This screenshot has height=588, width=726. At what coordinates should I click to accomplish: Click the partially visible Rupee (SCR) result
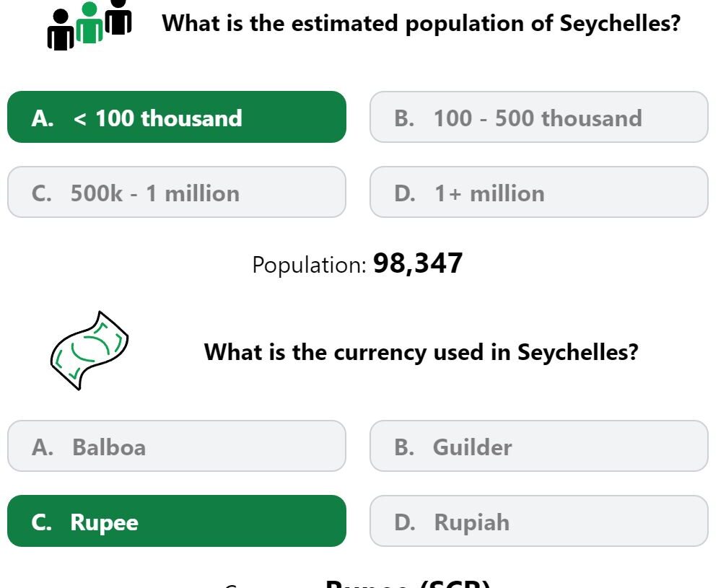[x=408, y=584]
